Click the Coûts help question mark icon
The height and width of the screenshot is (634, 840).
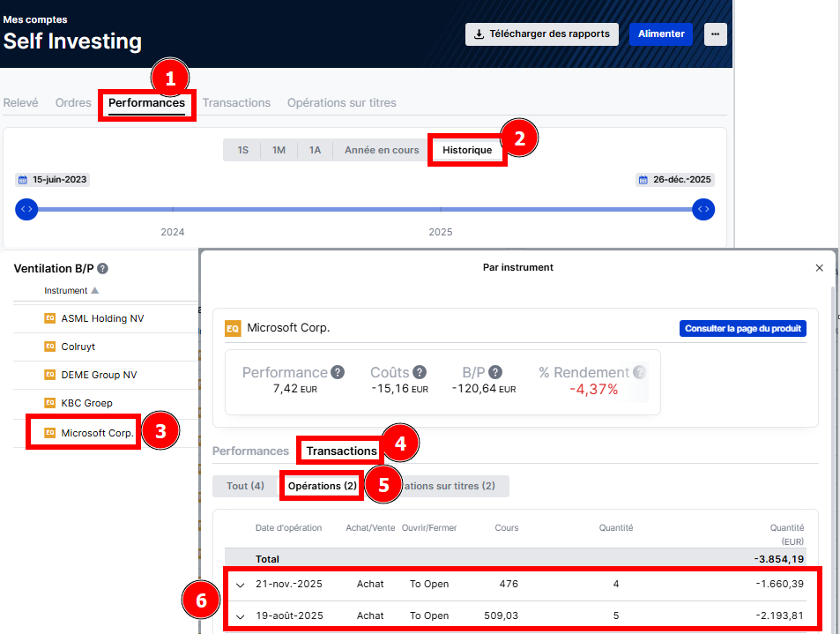tap(420, 373)
